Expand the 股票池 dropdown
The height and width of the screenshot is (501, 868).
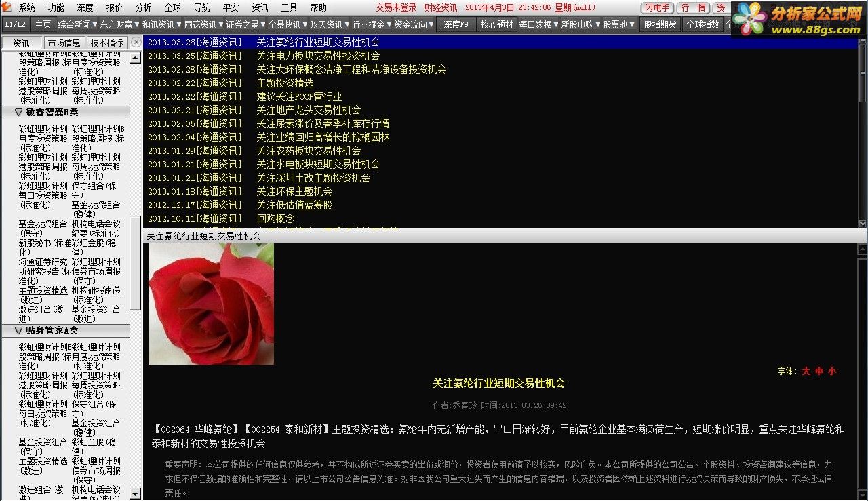[x=619, y=24]
